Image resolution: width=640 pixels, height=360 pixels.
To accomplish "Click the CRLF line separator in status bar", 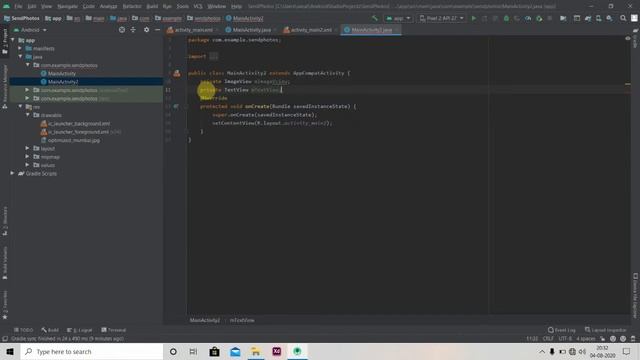I will pyautogui.click(x=548, y=338).
